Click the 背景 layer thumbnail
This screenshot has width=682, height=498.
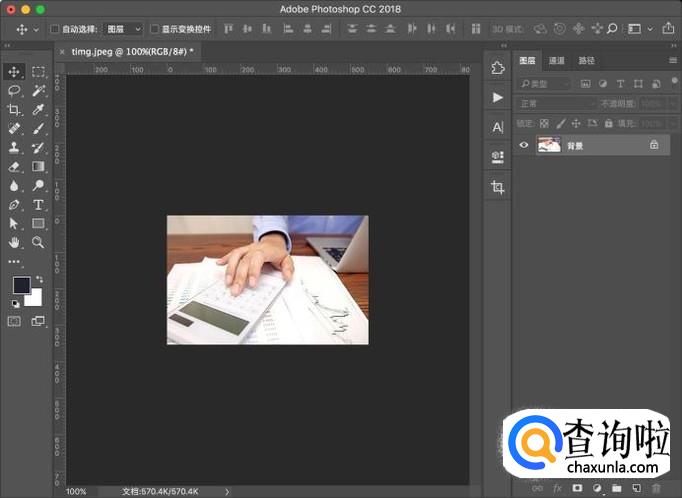549,145
